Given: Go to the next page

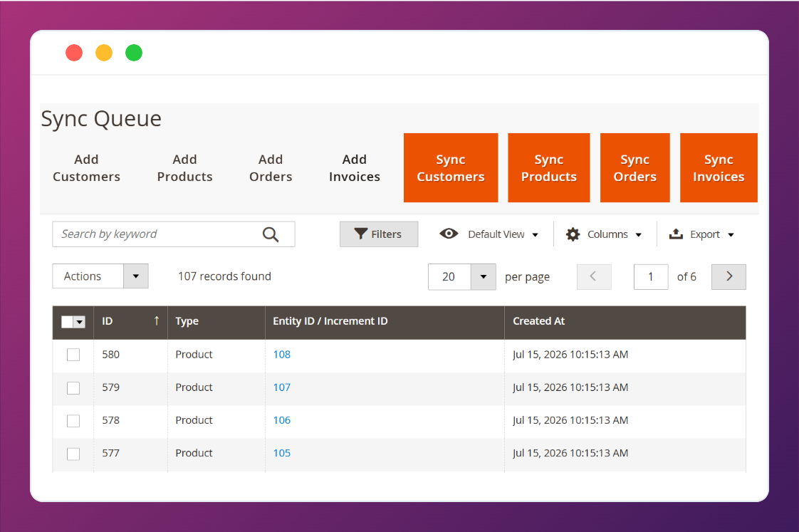Looking at the screenshot, I should click(x=728, y=277).
